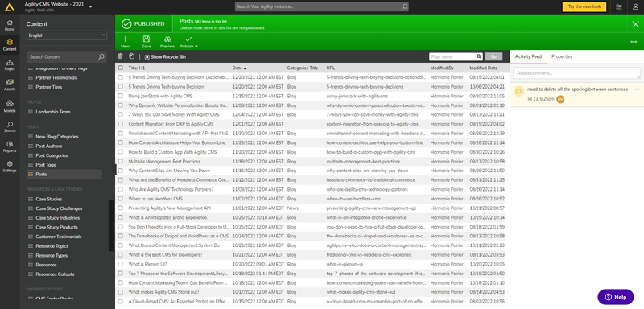Click the Agility logo icon
Image resolution: width=644 pixels, height=309 pixels.
pyautogui.click(x=10, y=6)
